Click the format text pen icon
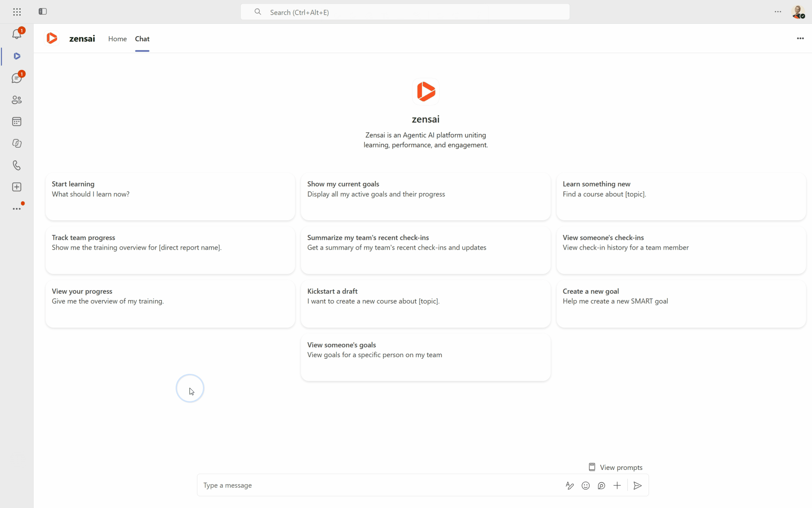This screenshot has height=508, width=812. point(570,485)
